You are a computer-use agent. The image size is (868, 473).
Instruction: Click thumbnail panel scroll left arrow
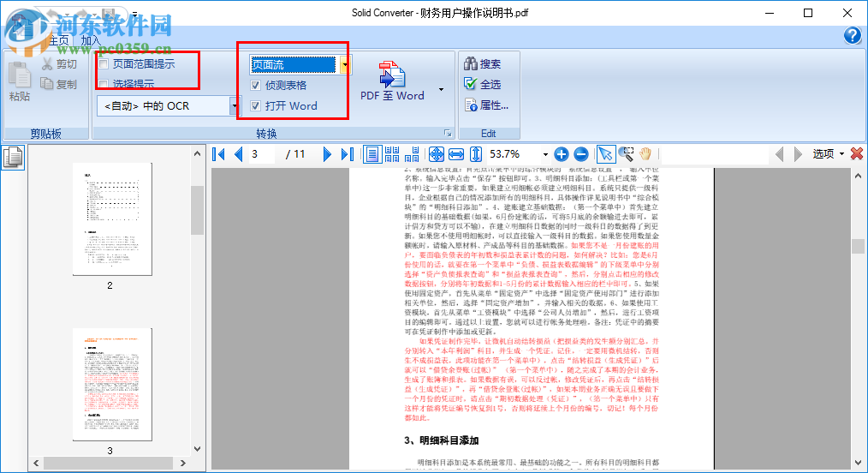click(36, 463)
